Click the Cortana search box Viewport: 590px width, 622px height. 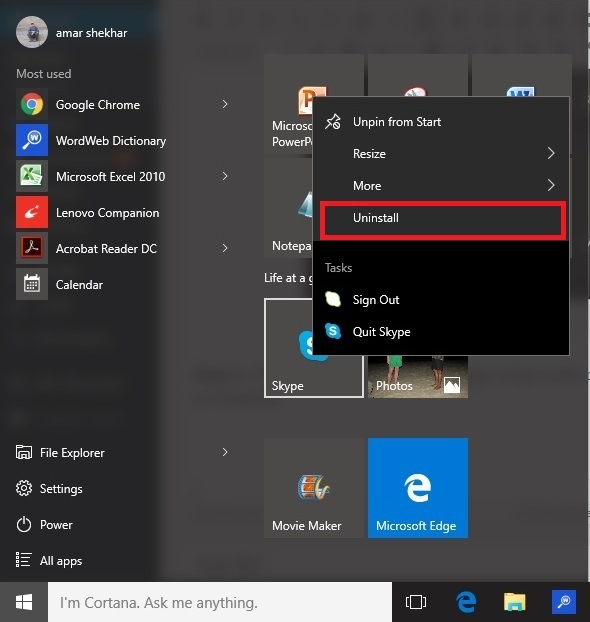point(220,602)
